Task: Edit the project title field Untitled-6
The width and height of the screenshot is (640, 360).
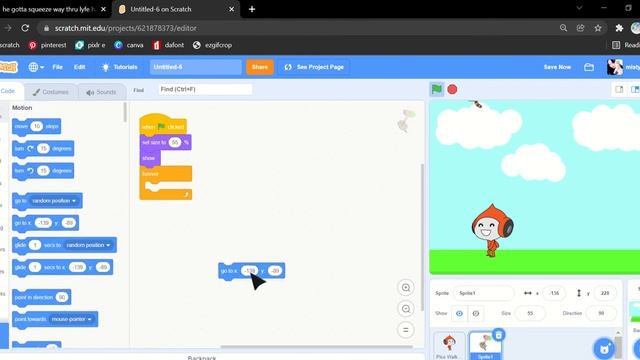Action: [196, 67]
